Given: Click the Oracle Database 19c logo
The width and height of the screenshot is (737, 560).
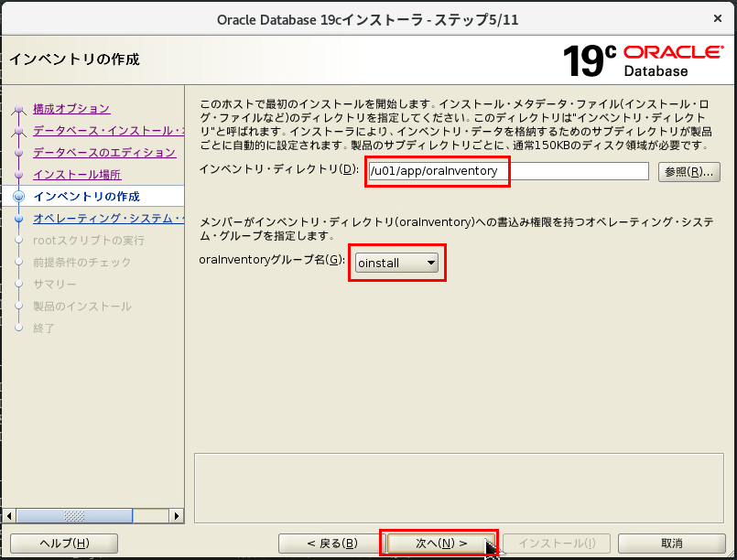Looking at the screenshot, I should point(643,61).
